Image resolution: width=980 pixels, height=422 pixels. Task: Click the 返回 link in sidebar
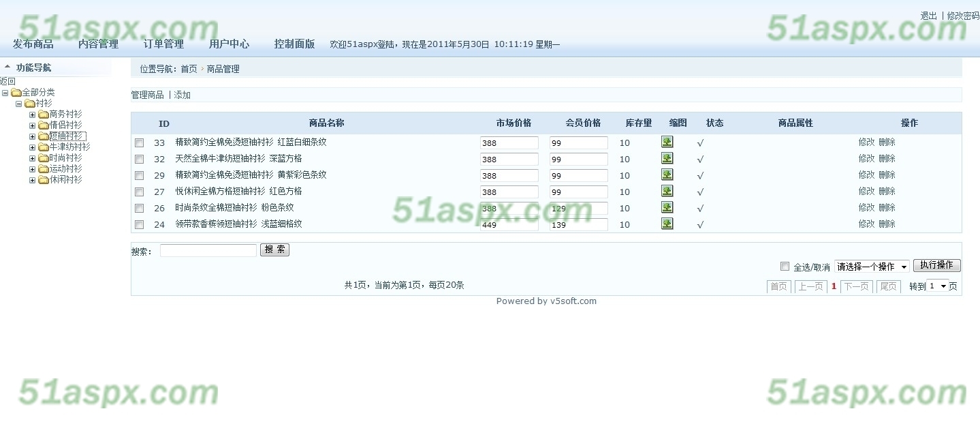tap(7, 81)
